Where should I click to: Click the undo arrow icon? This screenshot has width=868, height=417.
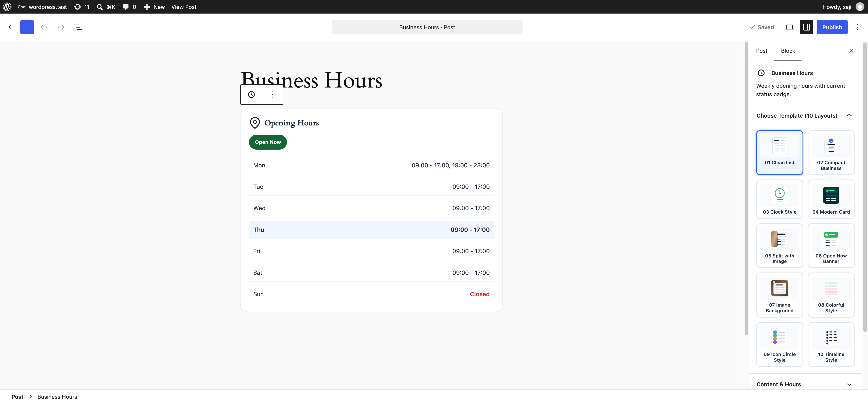44,27
